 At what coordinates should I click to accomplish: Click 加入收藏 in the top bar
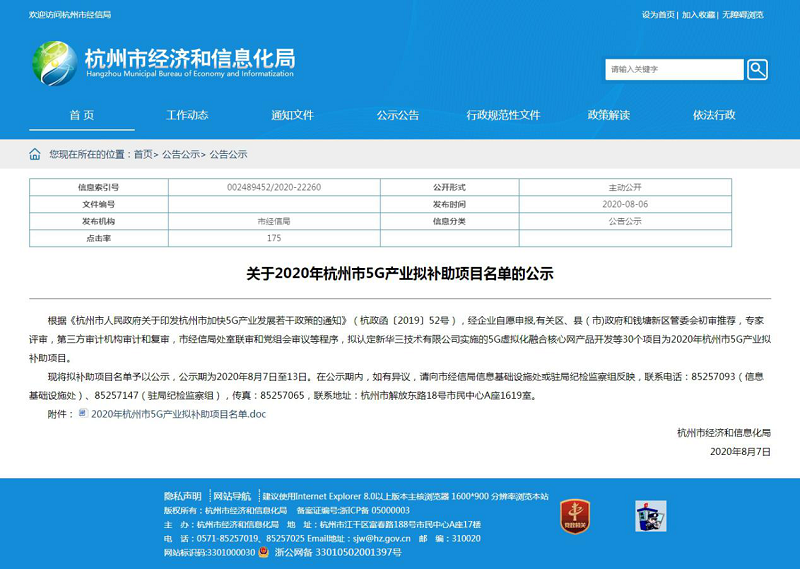(x=699, y=15)
